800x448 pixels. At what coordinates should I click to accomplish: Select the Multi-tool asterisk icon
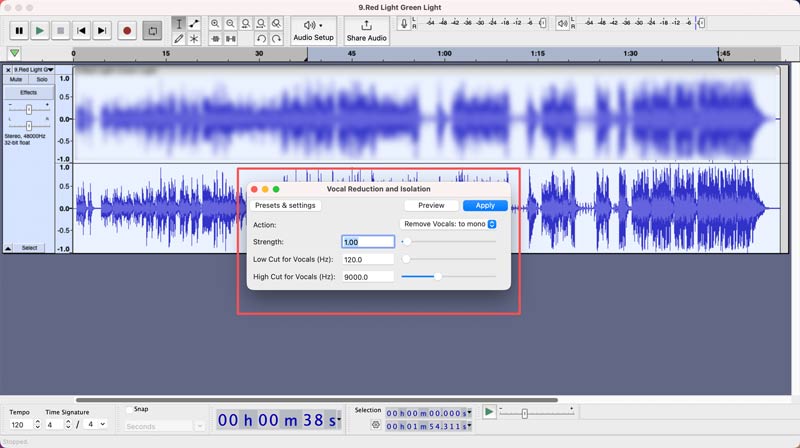(194, 39)
